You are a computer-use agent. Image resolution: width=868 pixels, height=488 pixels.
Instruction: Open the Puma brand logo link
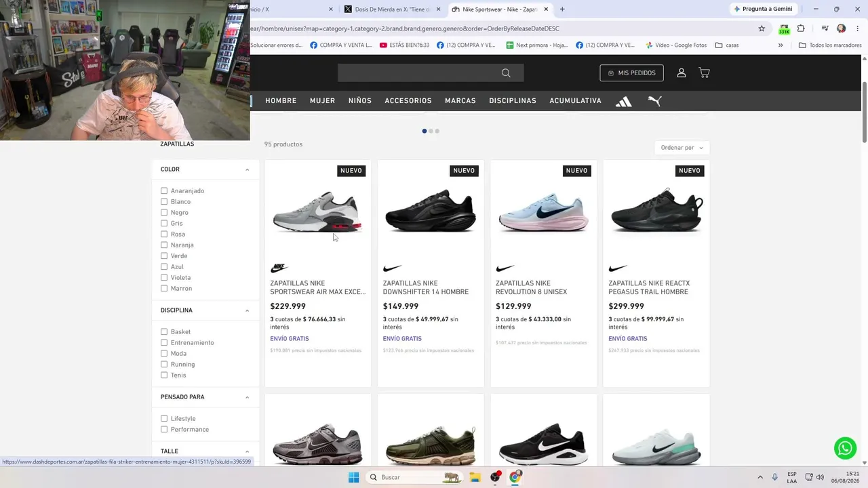[x=654, y=100]
